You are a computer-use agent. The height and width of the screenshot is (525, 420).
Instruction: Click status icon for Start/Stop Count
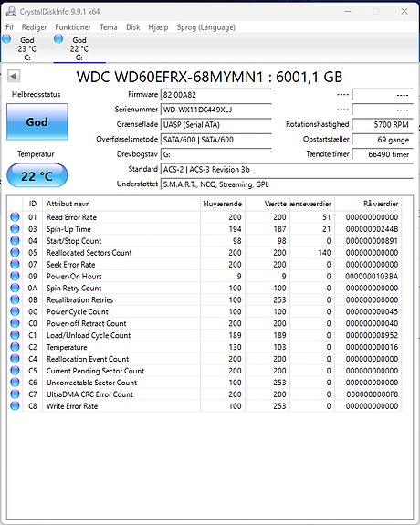[15, 240]
